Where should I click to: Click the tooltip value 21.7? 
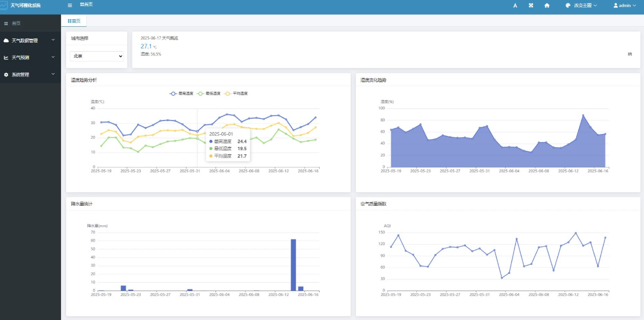point(242,156)
